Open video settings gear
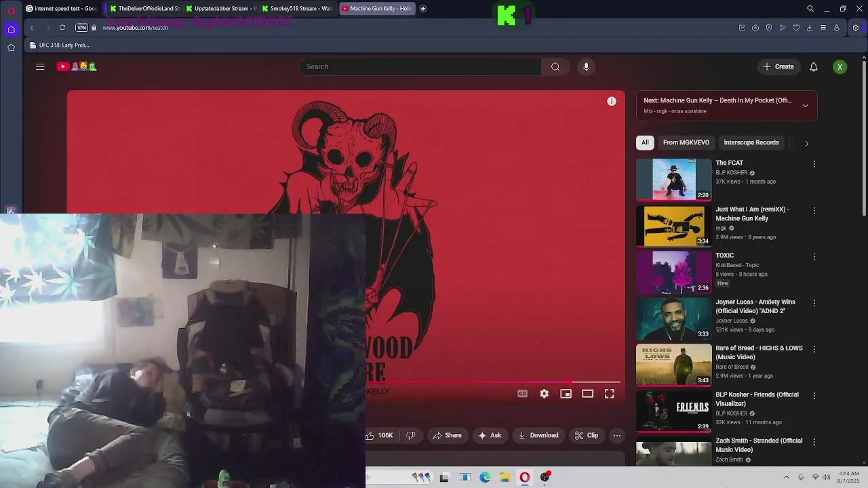This screenshot has width=868, height=488. 544,394
